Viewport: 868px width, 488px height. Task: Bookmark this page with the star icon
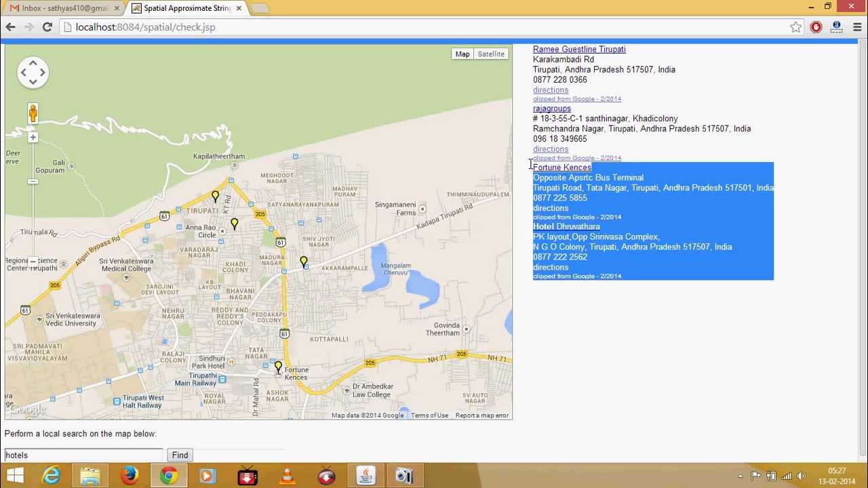tap(795, 27)
